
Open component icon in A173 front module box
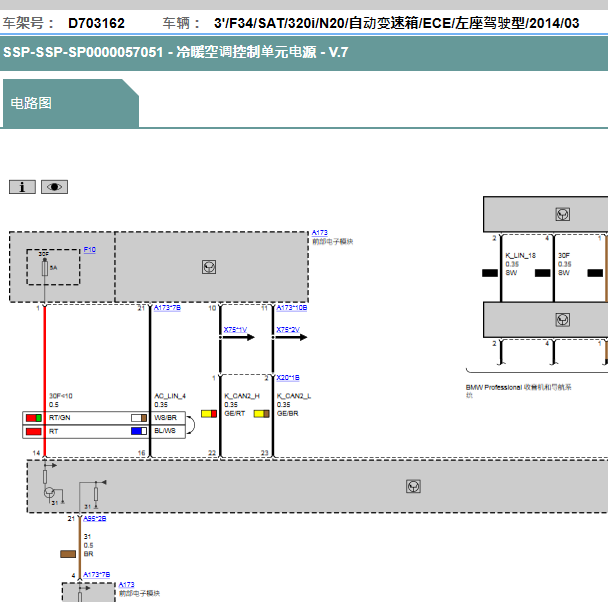(x=209, y=267)
